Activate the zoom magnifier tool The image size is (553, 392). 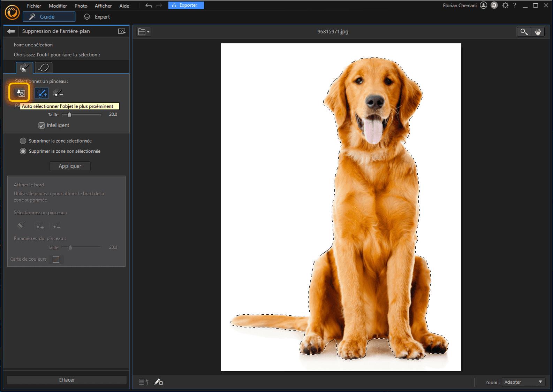coord(524,32)
